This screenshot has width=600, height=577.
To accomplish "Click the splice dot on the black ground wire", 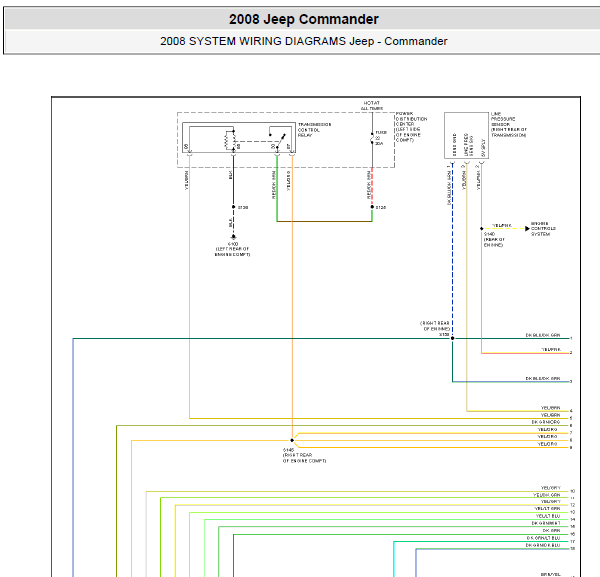I will (x=233, y=207).
